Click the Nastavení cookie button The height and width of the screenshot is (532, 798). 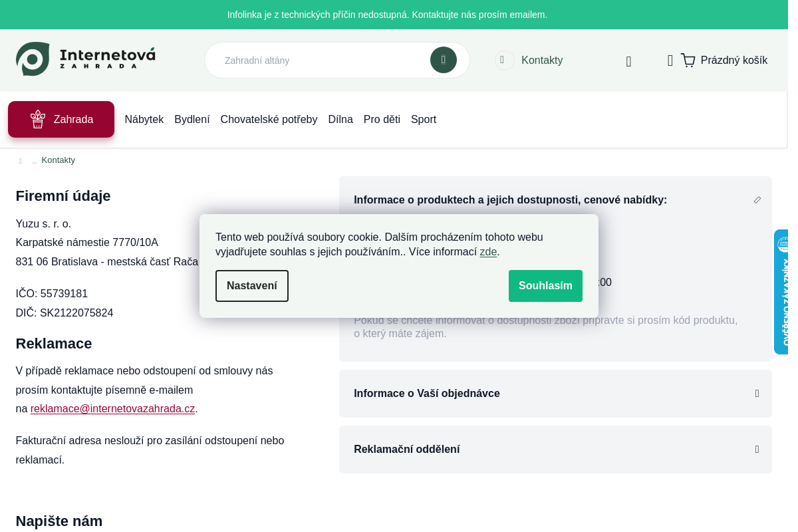pyautogui.click(x=252, y=286)
